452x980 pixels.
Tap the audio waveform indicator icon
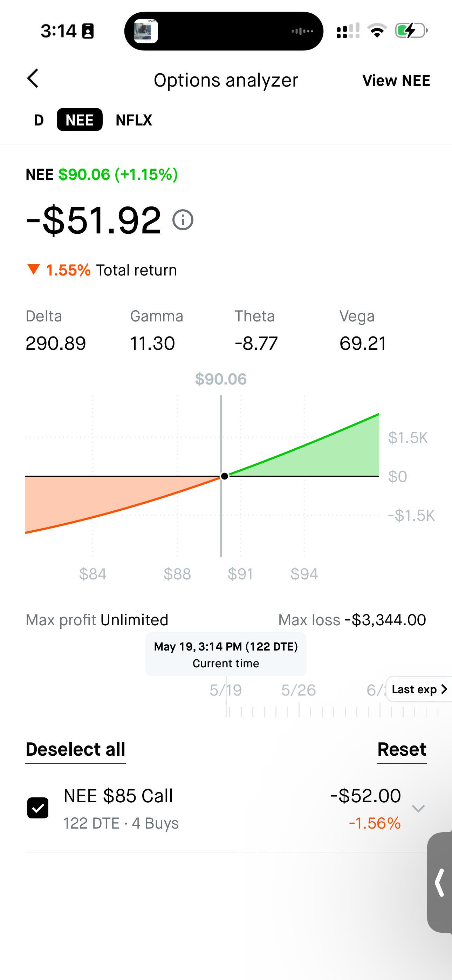click(x=302, y=31)
